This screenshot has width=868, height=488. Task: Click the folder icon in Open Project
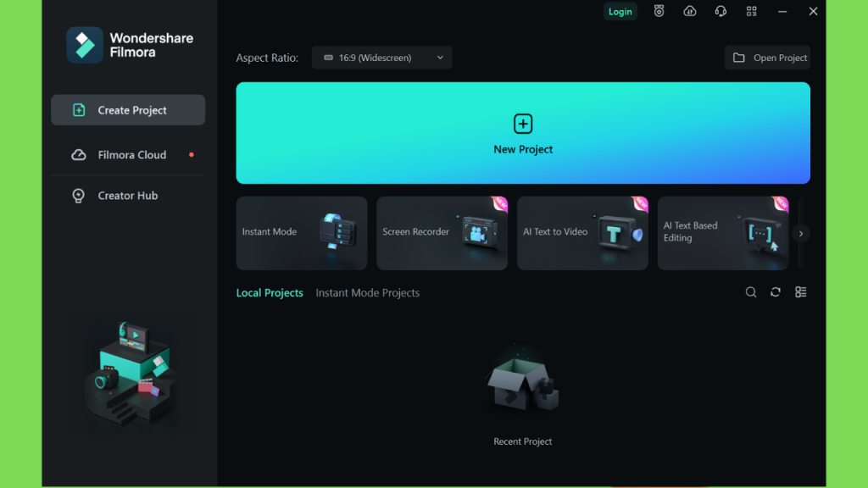(739, 58)
